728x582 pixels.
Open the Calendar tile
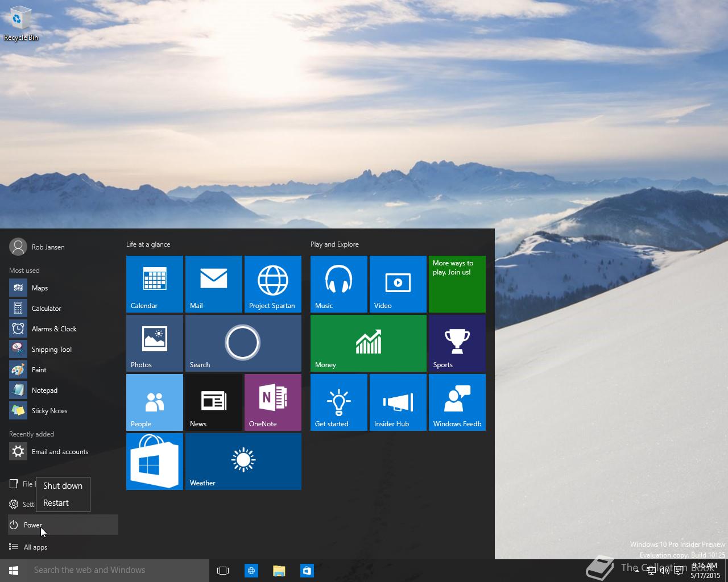[x=155, y=284]
